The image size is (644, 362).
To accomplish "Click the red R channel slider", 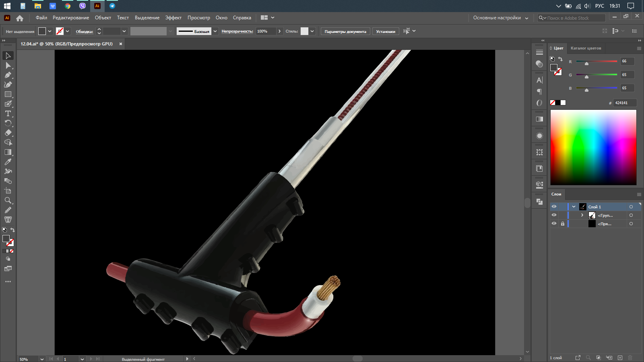I will (x=597, y=62).
